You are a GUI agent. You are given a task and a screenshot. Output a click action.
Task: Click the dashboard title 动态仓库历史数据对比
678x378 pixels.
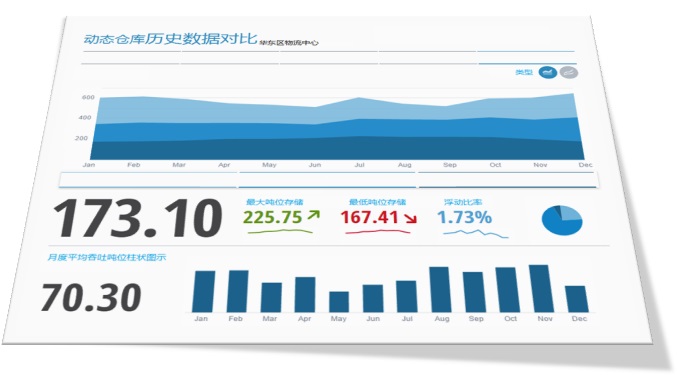170,39
